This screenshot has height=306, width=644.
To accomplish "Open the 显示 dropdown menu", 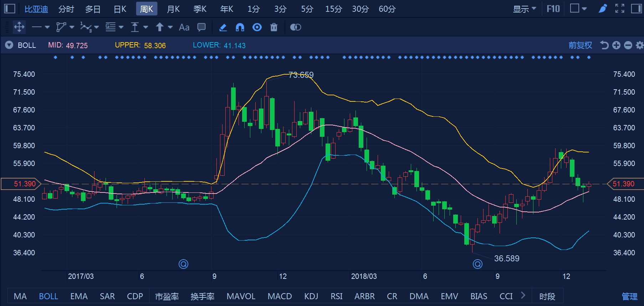I will [x=524, y=9].
